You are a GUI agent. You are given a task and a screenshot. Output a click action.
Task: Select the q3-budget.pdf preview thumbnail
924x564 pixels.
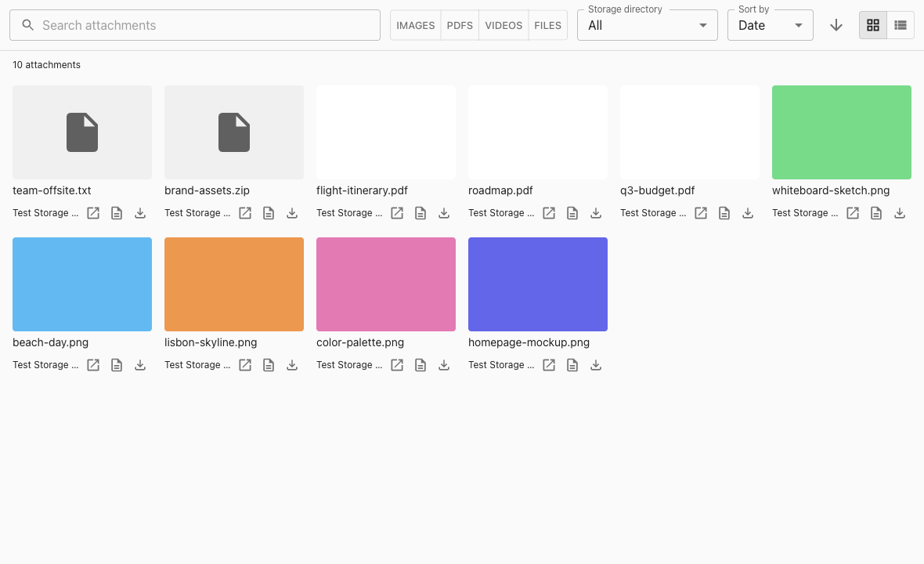690,132
